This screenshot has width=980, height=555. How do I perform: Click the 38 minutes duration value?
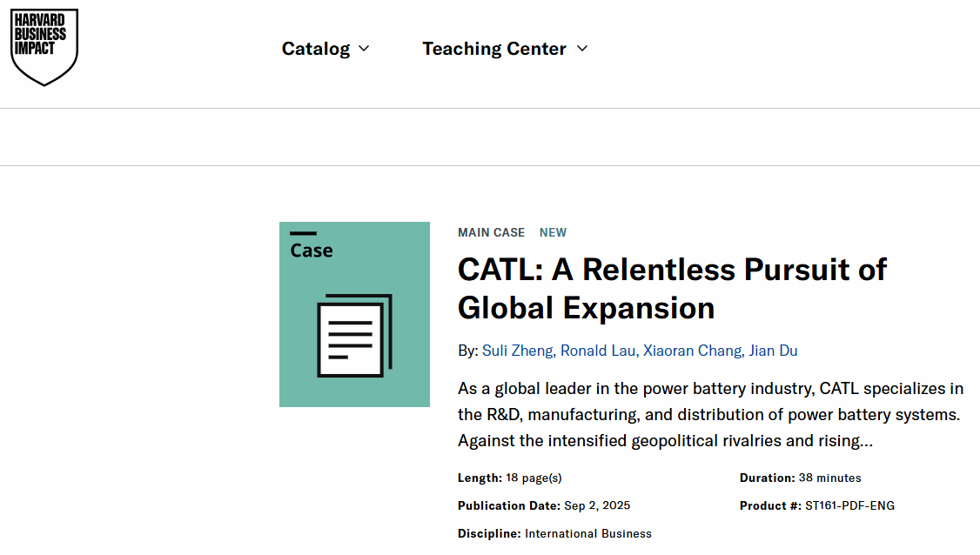(829, 478)
